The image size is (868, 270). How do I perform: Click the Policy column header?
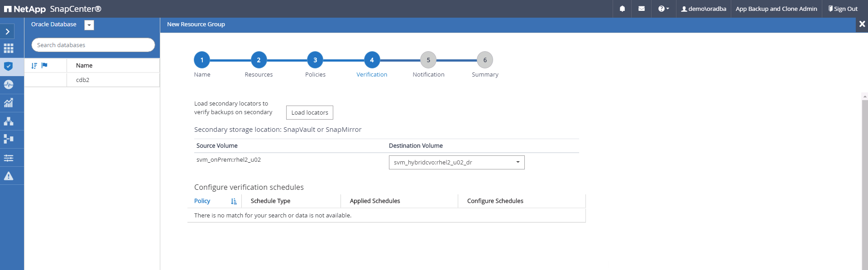[202, 201]
